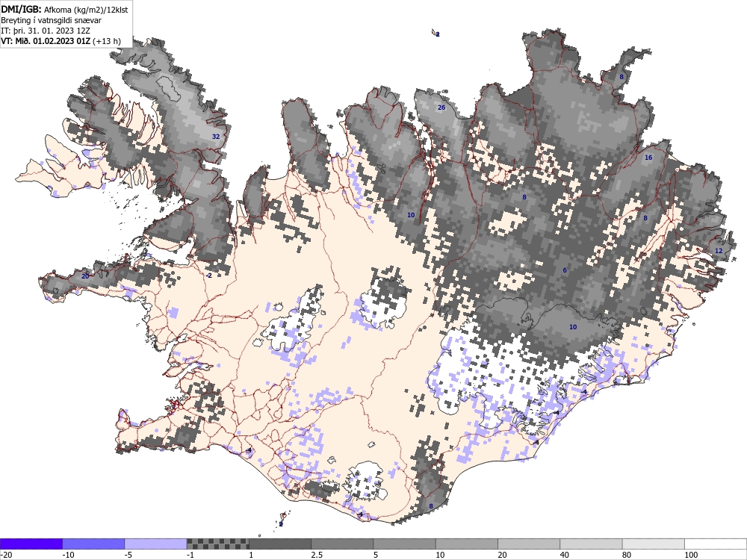This screenshot has width=747, height=560.
Task: Click the title text 'DMI/IGB: Afkoma (kg/m2)/12klst'
Action: pos(64,9)
